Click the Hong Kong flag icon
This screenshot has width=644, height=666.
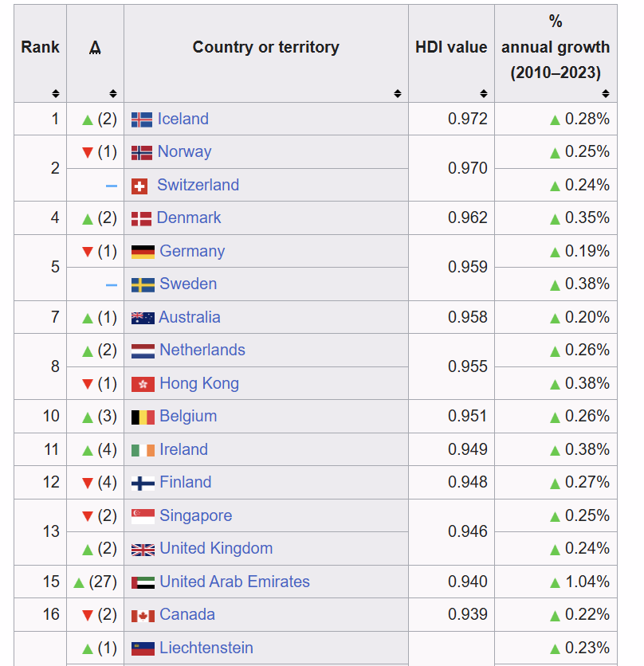click(x=143, y=385)
